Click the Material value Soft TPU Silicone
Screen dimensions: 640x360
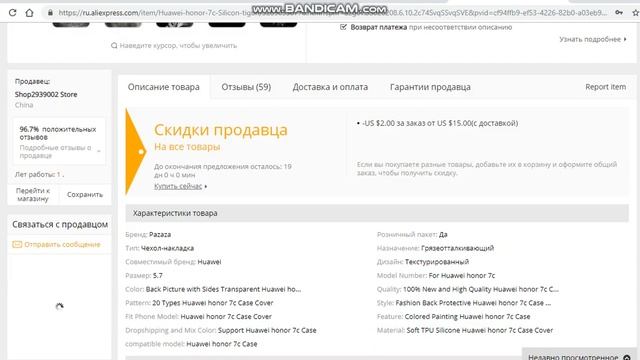(480, 330)
